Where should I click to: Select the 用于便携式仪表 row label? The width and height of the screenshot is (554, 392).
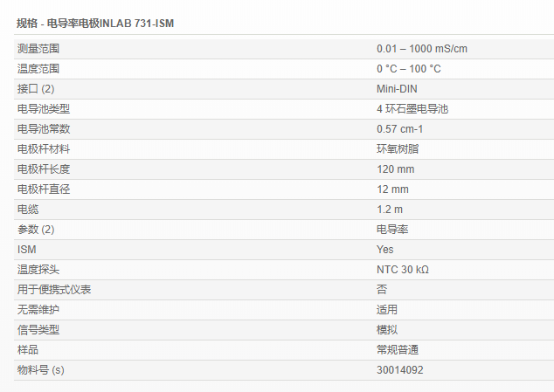pyautogui.click(x=54, y=290)
